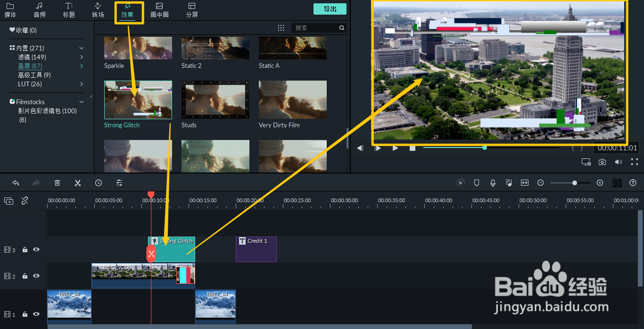Take a snapshot with the camera icon
The height and width of the screenshot is (329, 644).
point(603,162)
